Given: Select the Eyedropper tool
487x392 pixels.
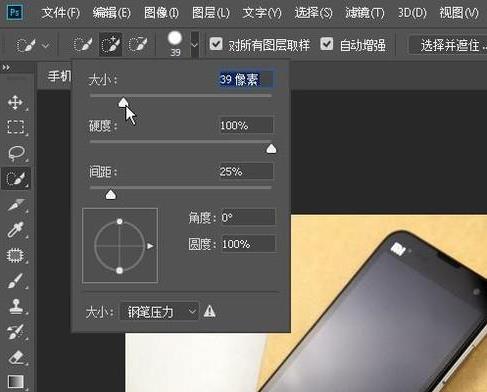Looking at the screenshot, I should [16, 230].
